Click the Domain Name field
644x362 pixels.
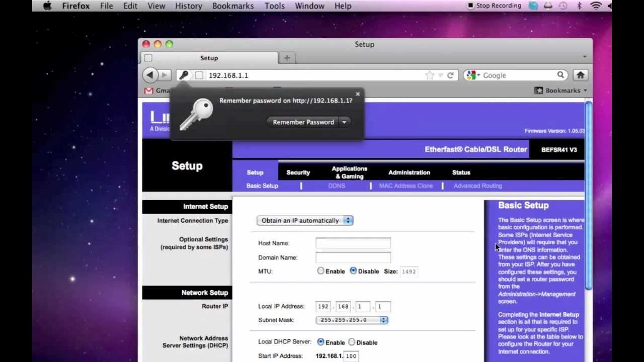[353, 257]
